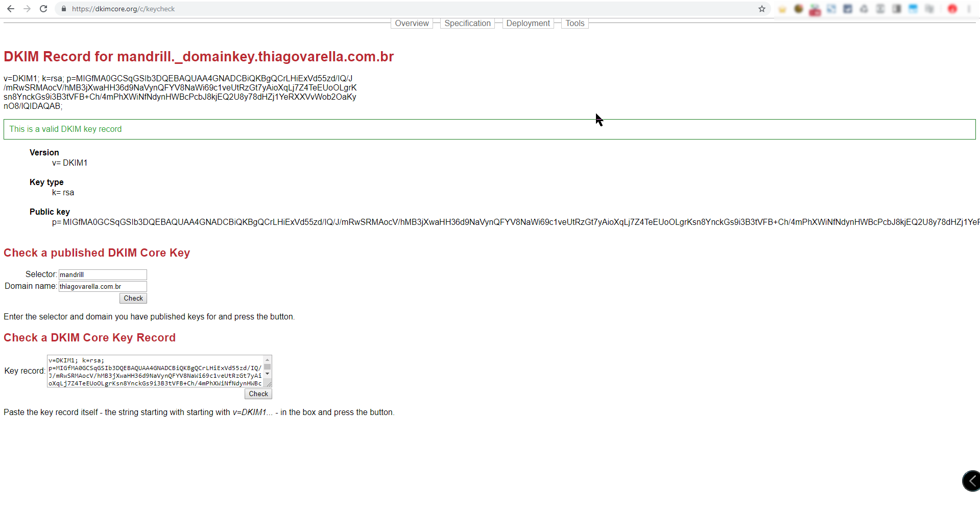View site info via the padlock icon
This screenshot has width=980, height=505.
[x=64, y=9]
